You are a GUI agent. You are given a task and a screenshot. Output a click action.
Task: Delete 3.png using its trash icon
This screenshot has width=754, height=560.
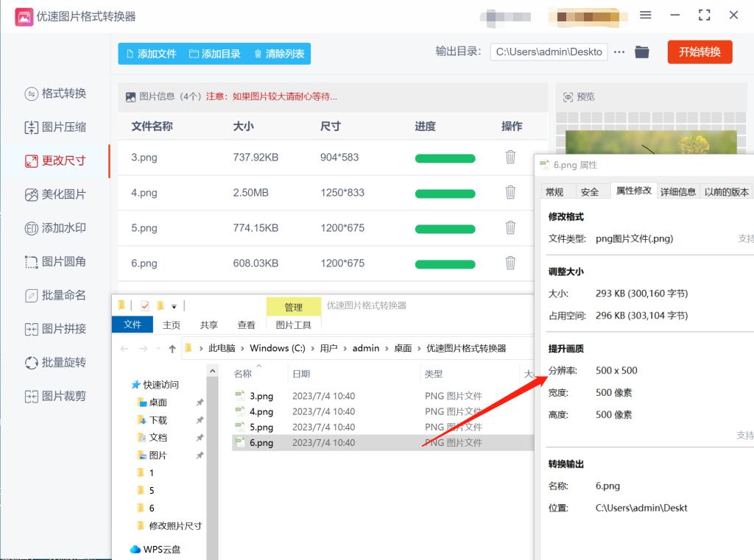tap(510, 157)
